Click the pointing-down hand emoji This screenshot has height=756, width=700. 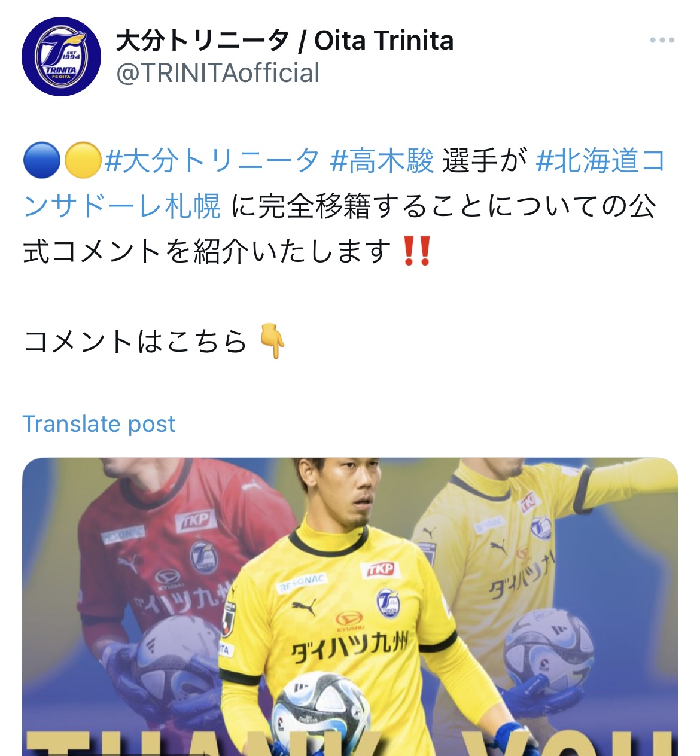tap(272, 341)
